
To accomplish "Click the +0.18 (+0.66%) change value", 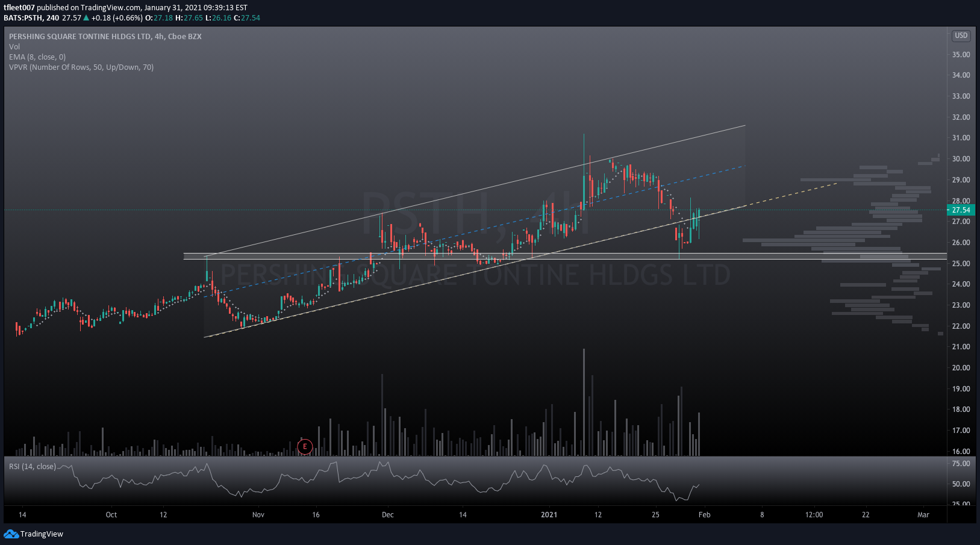I will tap(117, 18).
